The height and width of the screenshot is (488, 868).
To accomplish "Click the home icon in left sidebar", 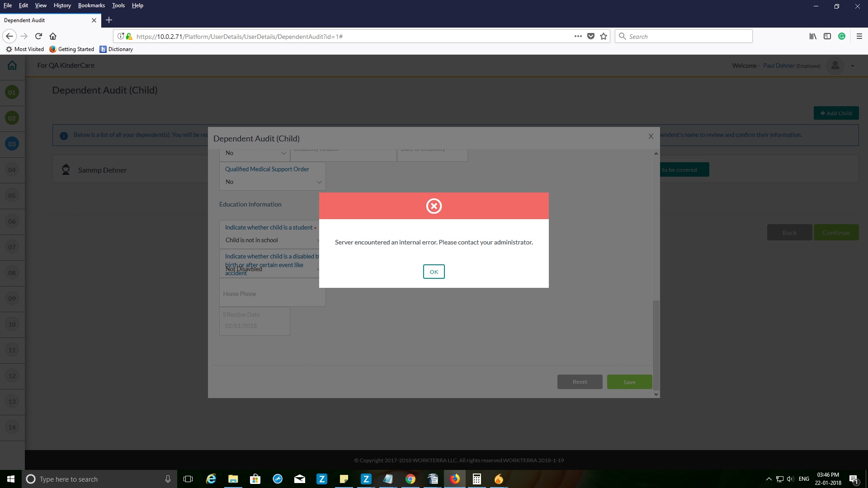I will tap(12, 66).
